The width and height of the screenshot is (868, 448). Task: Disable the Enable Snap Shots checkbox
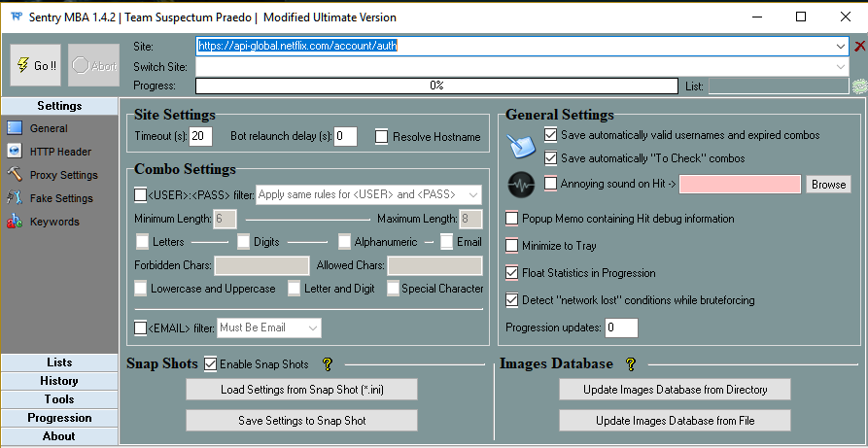pos(210,363)
